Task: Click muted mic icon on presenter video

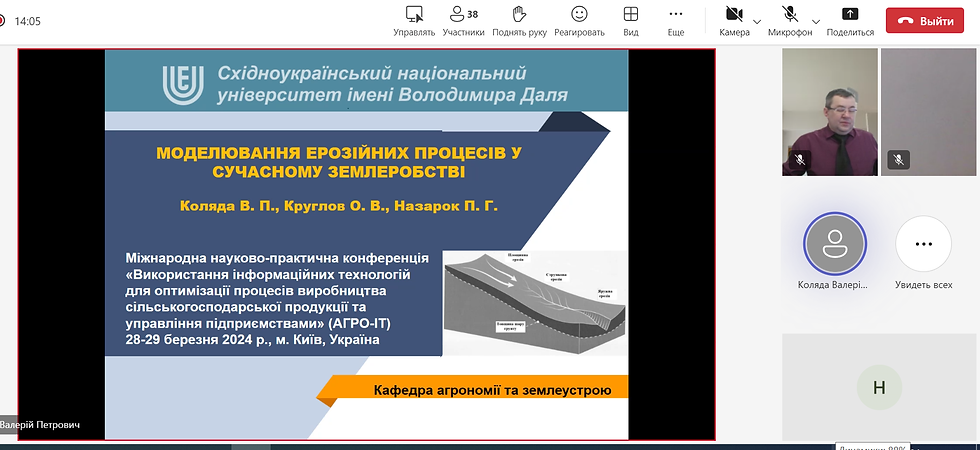Action: (x=799, y=160)
